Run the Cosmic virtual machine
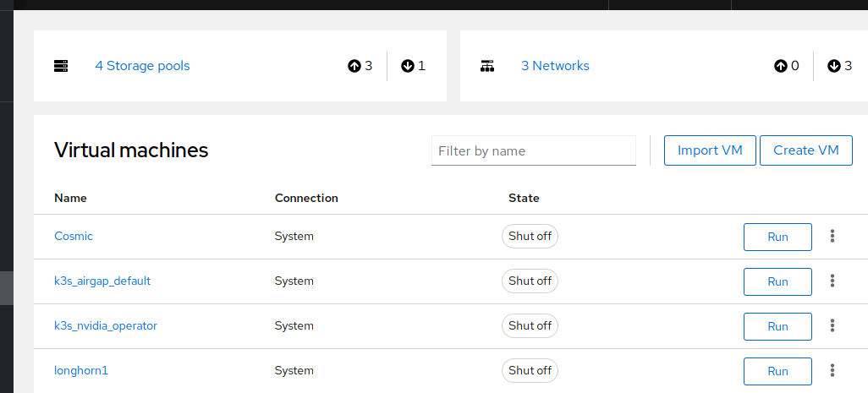 coord(777,237)
